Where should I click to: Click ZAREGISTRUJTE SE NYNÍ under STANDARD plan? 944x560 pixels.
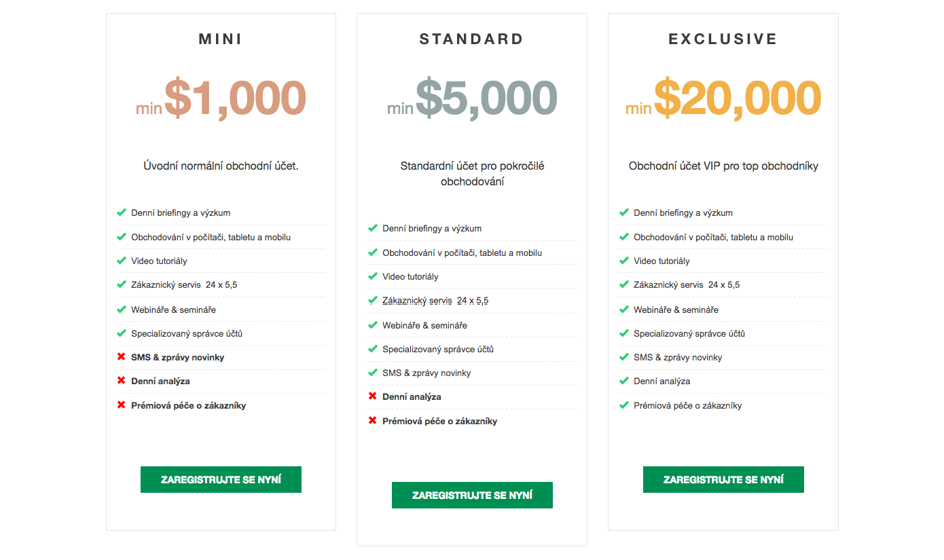coord(472,495)
